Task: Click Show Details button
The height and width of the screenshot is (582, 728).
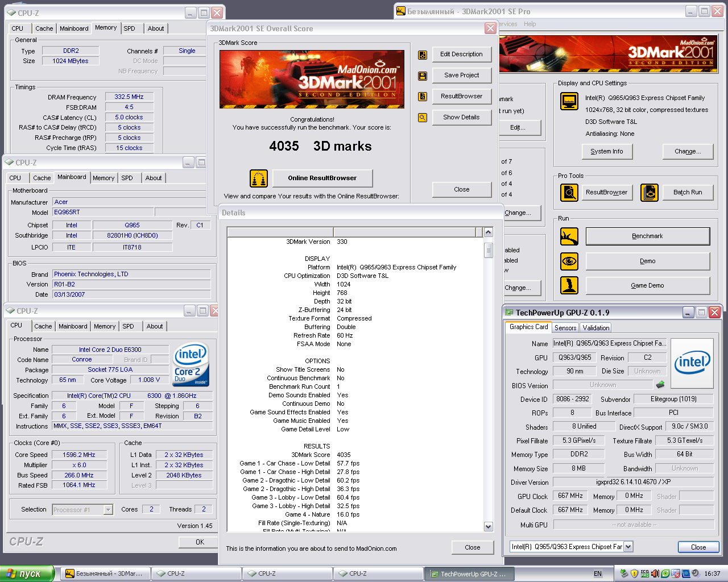Action: click(461, 118)
